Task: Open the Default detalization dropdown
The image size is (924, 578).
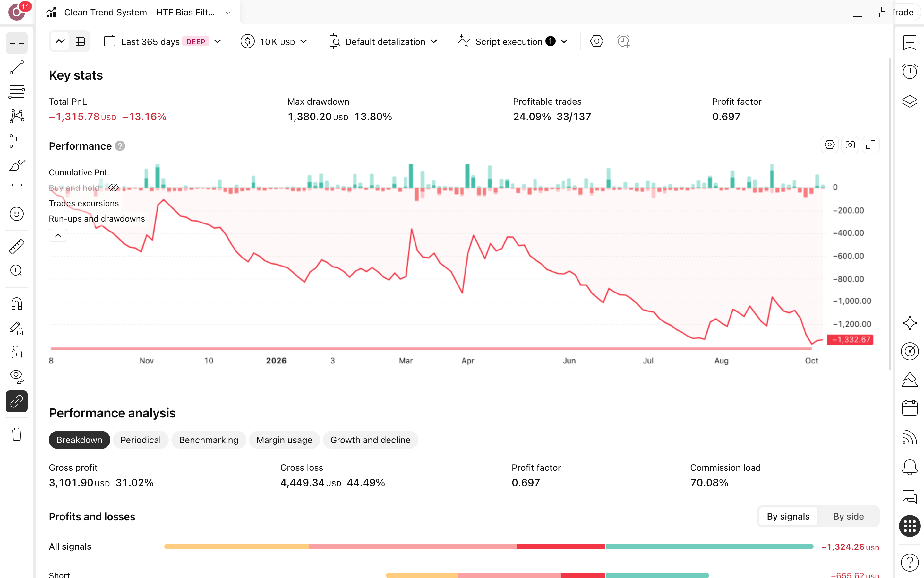Action: click(x=383, y=41)
